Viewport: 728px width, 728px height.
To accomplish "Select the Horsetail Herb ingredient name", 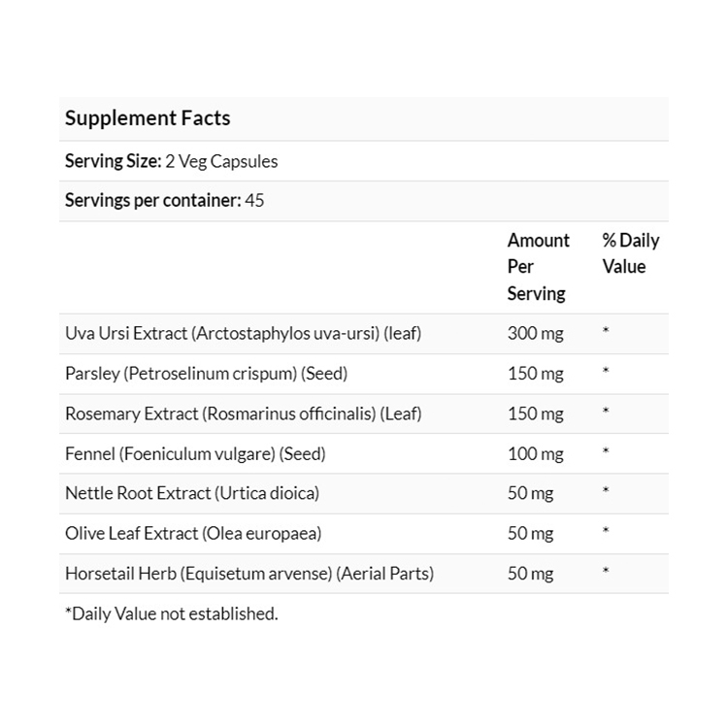I will coord(248,573).
